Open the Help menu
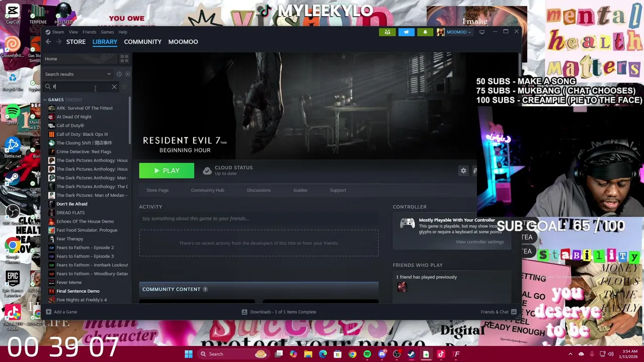 point(123,32)
